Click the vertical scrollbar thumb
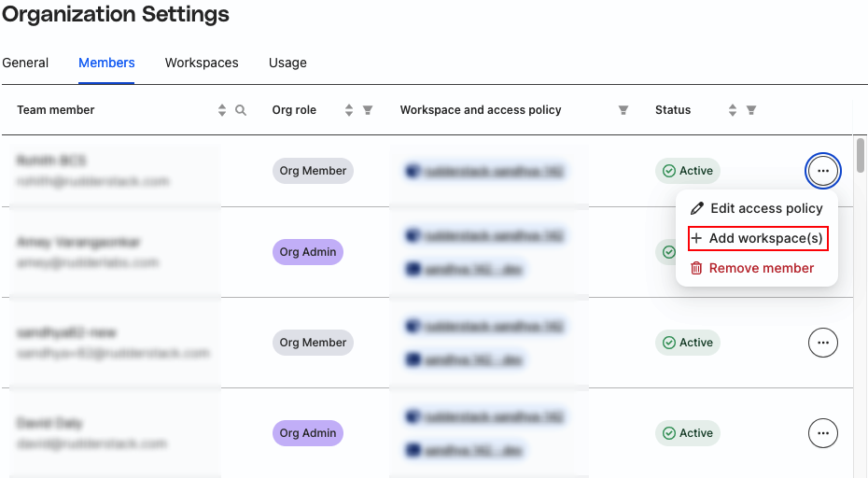The image size is (868, 478). [x=861, y=155]
